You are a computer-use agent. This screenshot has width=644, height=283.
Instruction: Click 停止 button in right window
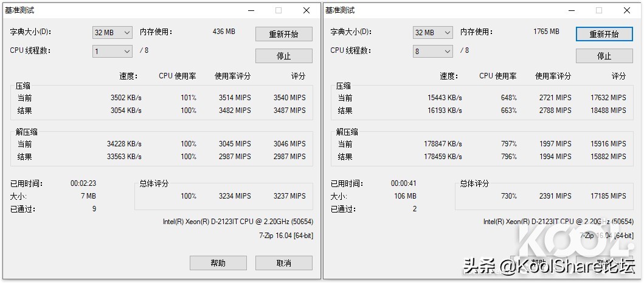click(x=604, y=56)
